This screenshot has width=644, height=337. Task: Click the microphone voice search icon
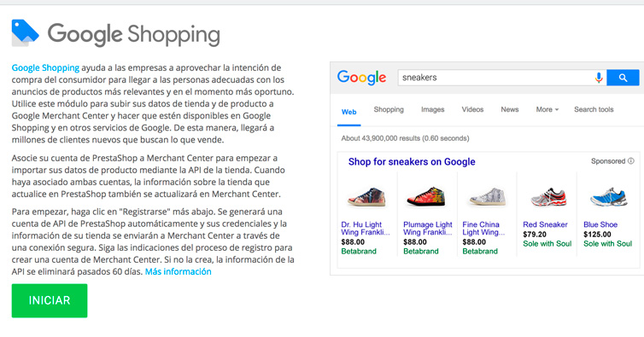[x=599, y=78]
